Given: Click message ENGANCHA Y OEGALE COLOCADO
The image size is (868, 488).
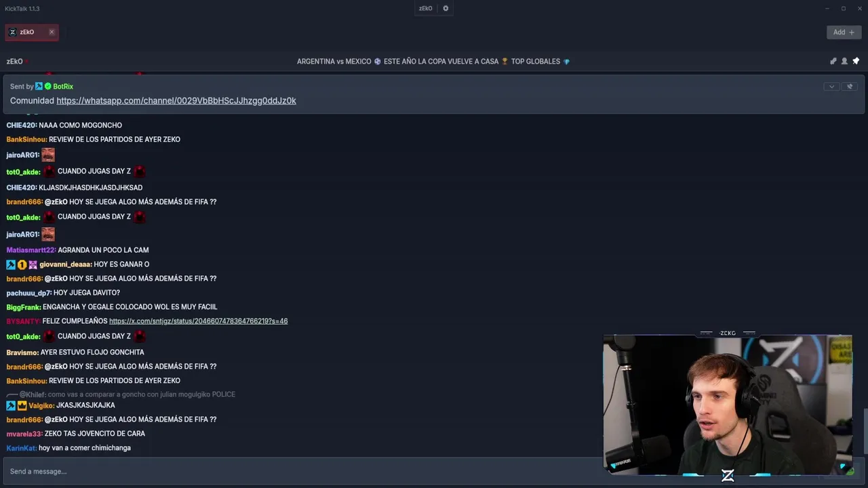Looking at the screenshot, I should pos(130,307).
